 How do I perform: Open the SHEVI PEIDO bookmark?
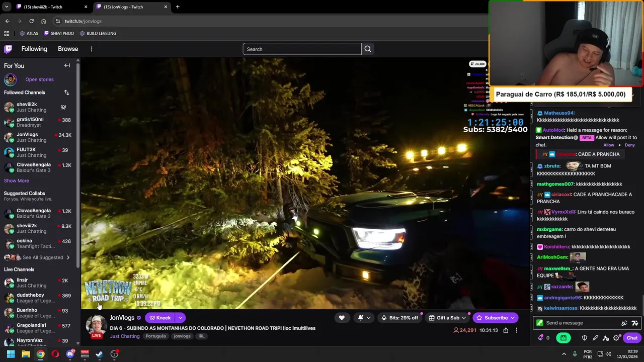click(x=59, y=33)
